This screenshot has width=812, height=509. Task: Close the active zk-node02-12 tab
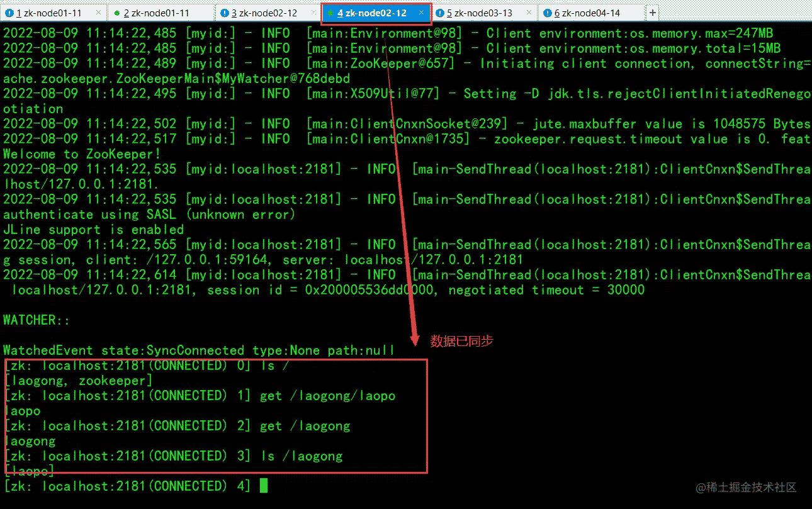(x=422, y=13)
